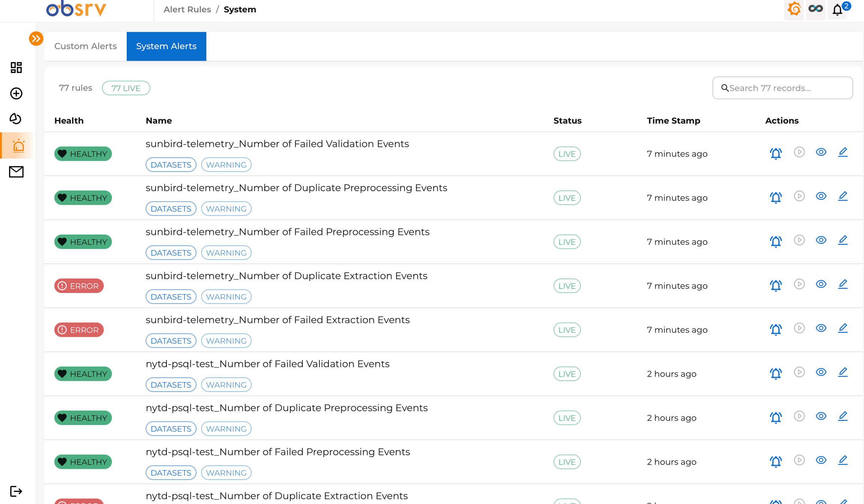
Task: View nytd-psql-test Failed Validation Events via eye icon
Action: [821, 372]
